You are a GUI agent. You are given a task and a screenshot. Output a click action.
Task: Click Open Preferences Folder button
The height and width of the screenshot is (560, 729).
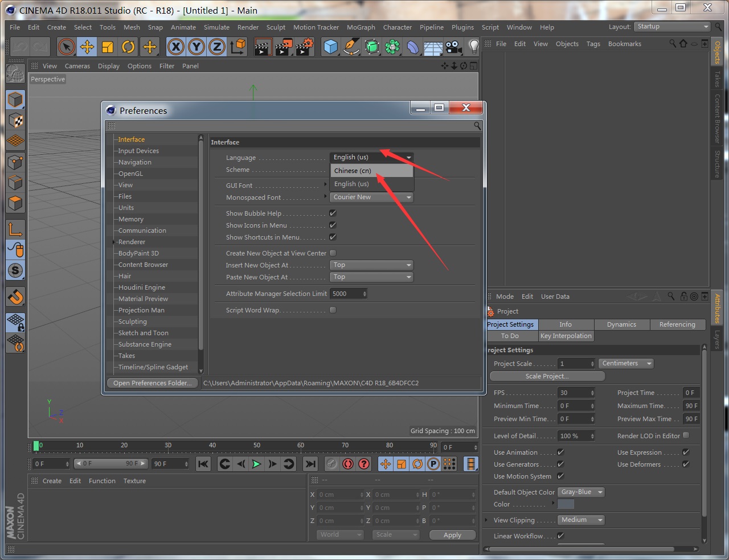[152, 383]
